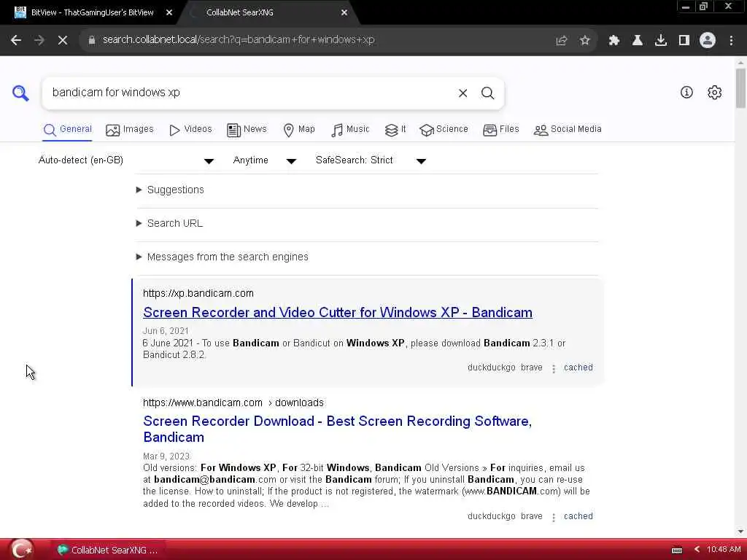Click the browser address bar URL
This screenshot has width=747, height=560.
pos(239,40)
